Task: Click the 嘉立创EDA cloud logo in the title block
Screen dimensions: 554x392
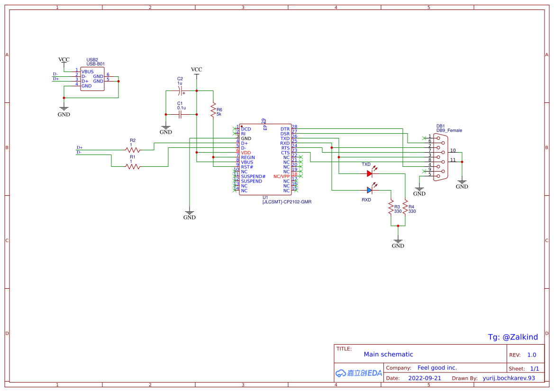Action: (359, 373)
